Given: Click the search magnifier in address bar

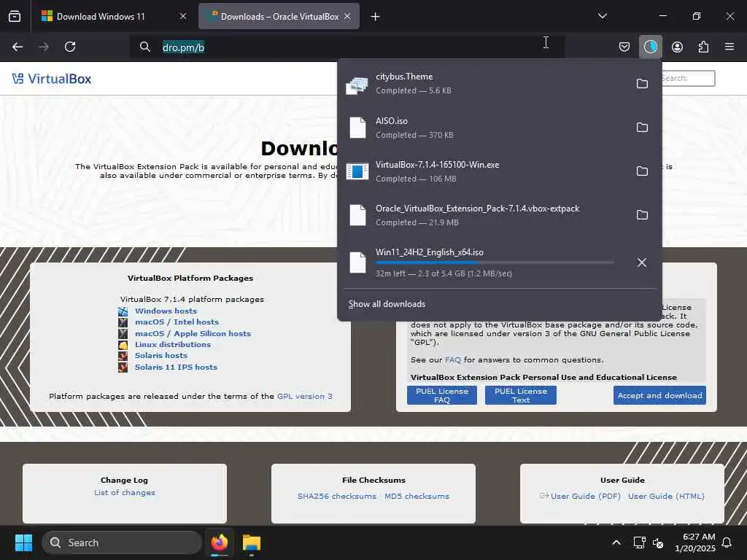Looking at the screenshot, I should coord(145,47).
